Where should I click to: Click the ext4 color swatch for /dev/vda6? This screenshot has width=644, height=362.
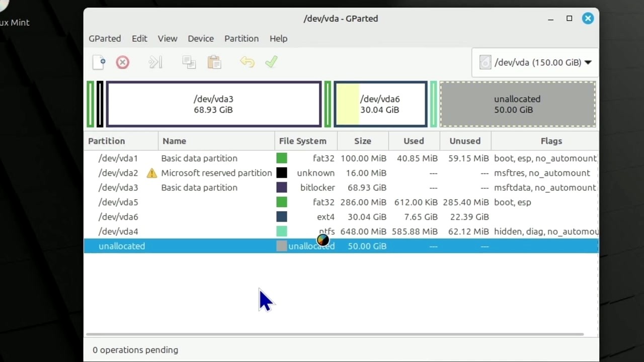point(281,217)
